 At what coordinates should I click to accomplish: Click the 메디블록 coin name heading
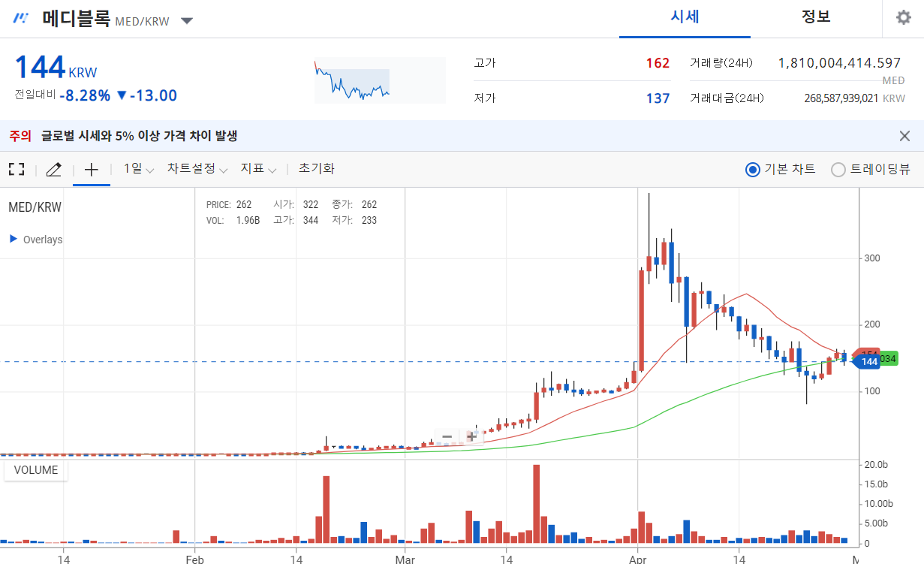(x=76, y=18)
